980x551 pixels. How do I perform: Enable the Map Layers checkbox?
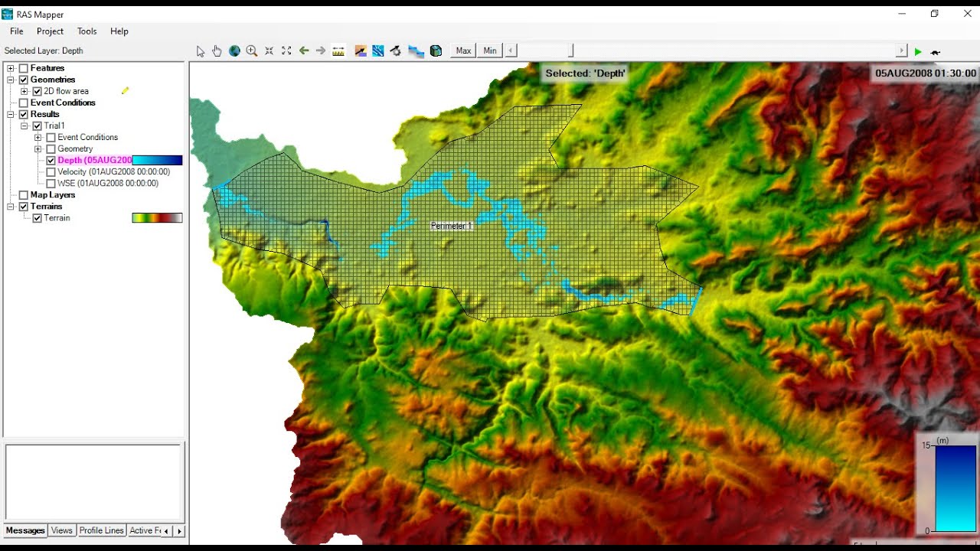24,195
